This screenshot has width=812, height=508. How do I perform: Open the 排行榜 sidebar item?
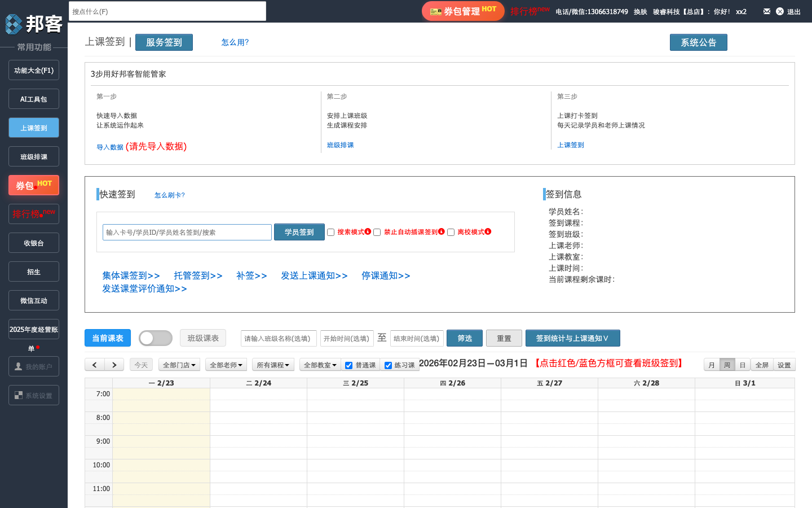tap(33, 213)
